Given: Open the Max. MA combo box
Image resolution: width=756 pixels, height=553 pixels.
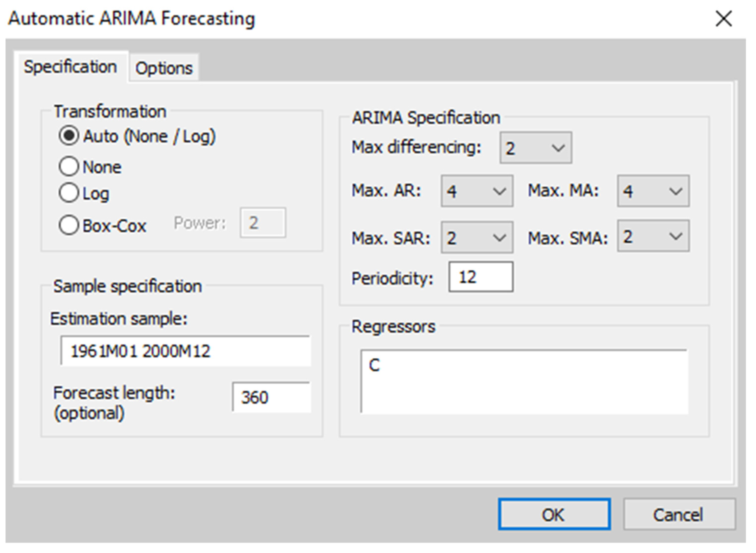Looking at the screenshot, I should point(653,191).
